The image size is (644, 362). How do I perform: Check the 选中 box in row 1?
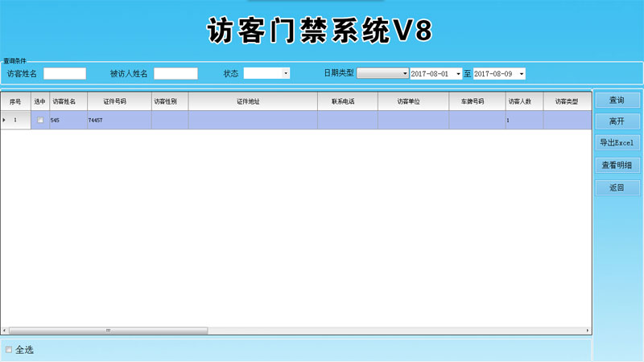40,120
